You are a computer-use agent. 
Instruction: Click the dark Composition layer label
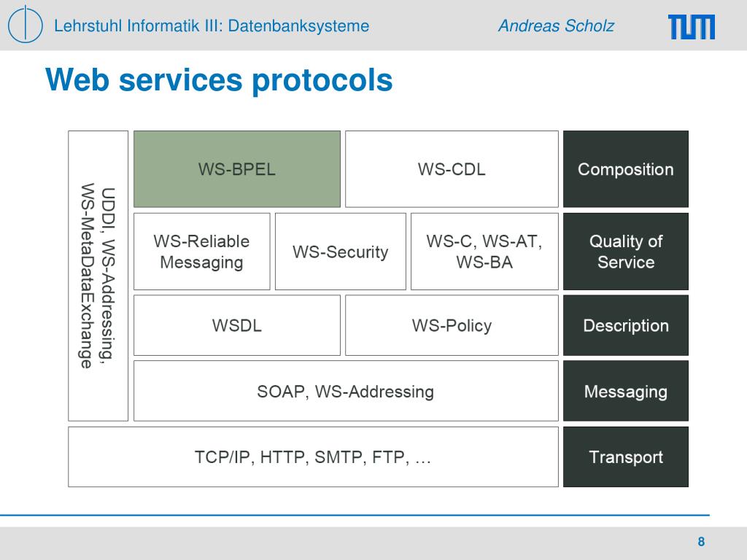pos(625,169)
